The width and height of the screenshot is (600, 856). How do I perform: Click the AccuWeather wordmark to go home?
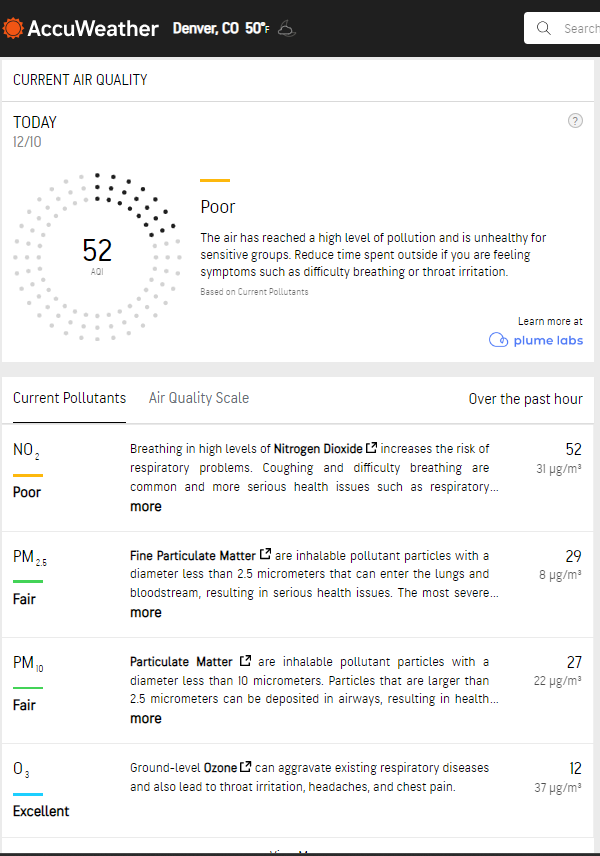[x=93, y=28]
